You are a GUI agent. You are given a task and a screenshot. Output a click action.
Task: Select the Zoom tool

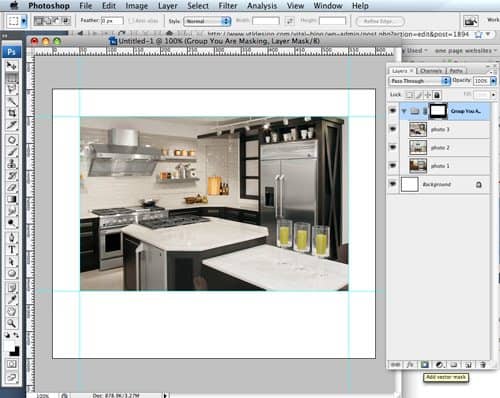point(12,323)
